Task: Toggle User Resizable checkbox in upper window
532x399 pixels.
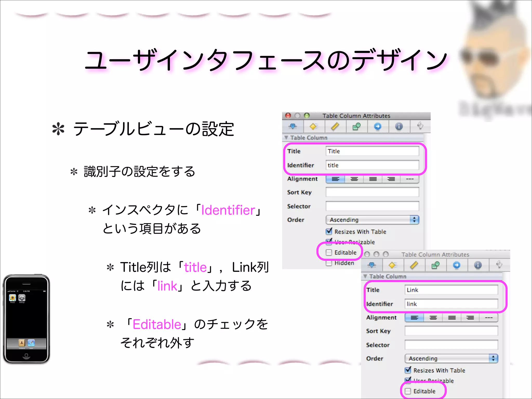Action: 329,242
